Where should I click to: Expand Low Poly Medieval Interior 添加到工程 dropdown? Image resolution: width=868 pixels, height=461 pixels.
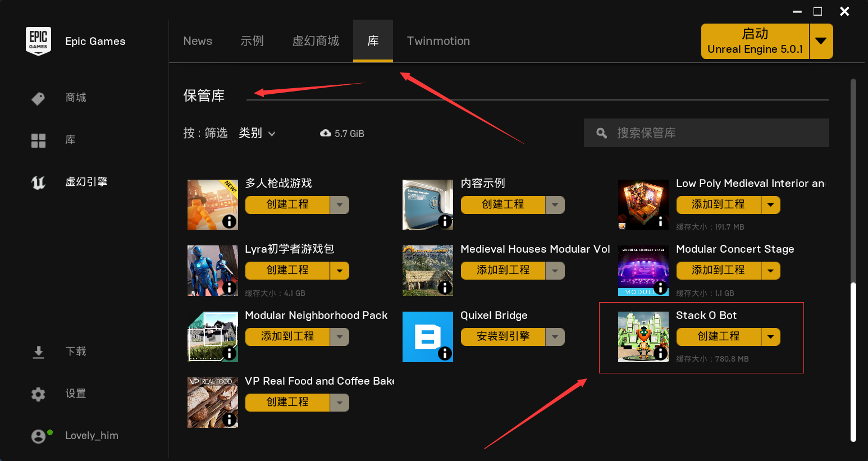pyautogui.click(x=771, y=205)
